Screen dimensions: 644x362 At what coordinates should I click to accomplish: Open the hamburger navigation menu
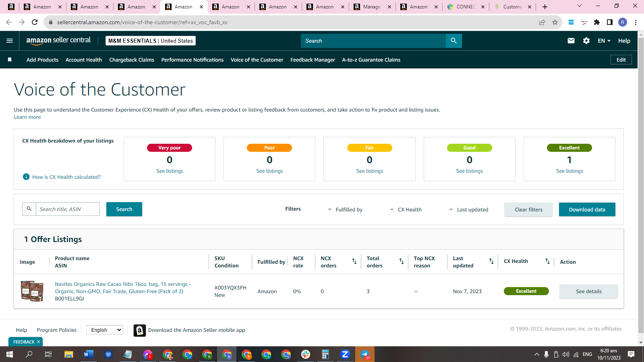pyautogui.click(x=10, y=41)
